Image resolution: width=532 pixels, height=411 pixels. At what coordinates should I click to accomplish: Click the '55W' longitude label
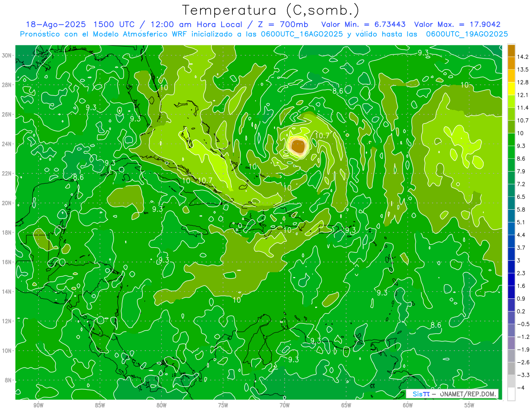tap(470, 405)
